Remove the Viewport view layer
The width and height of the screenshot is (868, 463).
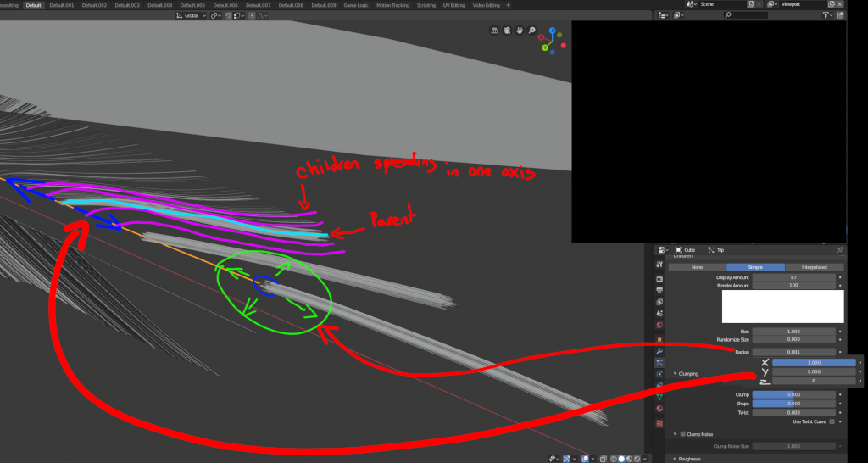coord(840,4)
